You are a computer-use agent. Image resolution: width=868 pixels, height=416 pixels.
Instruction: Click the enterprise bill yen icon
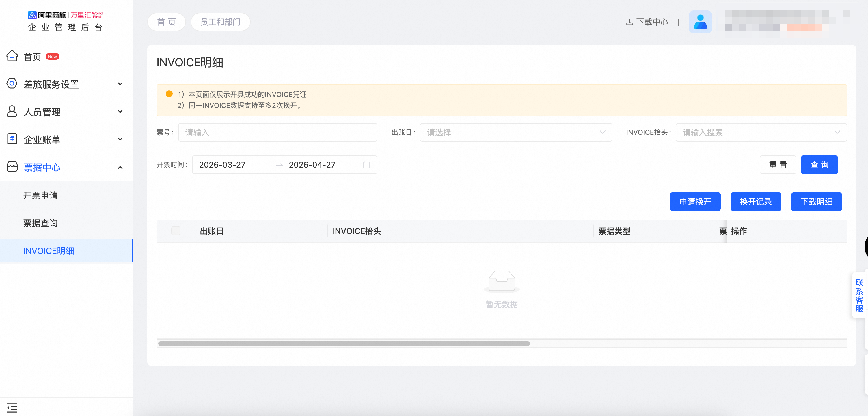[x=12, y=139]
